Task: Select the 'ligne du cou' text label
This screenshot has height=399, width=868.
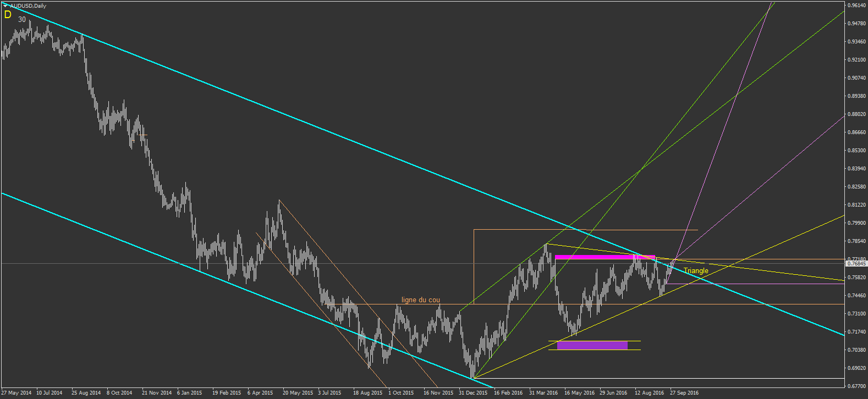Action: pos(421,300)
